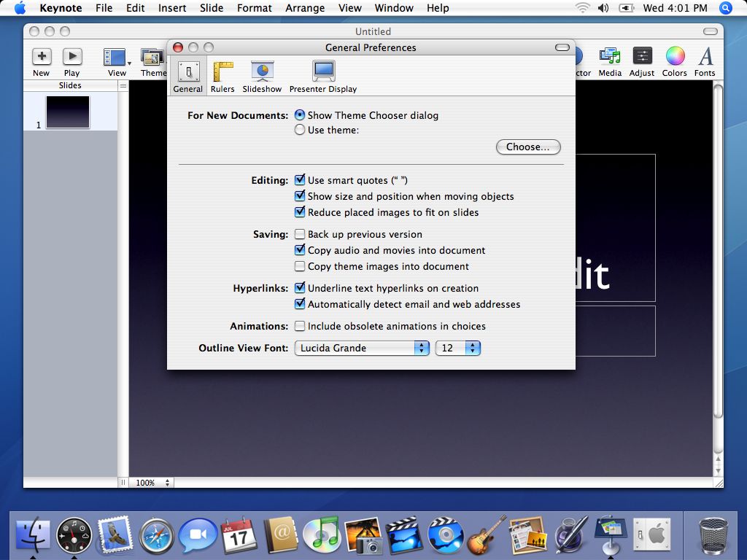Select the Use theme radio button

(299, 130)
